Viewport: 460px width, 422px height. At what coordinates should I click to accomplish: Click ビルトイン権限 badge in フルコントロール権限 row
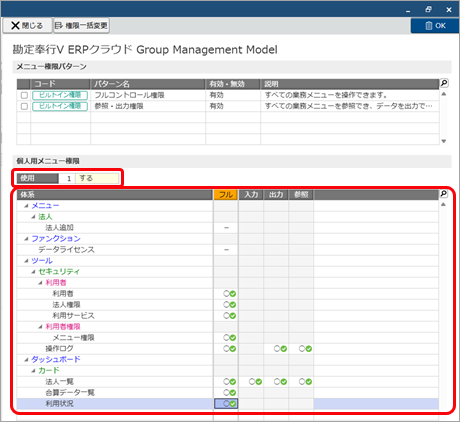60,95
